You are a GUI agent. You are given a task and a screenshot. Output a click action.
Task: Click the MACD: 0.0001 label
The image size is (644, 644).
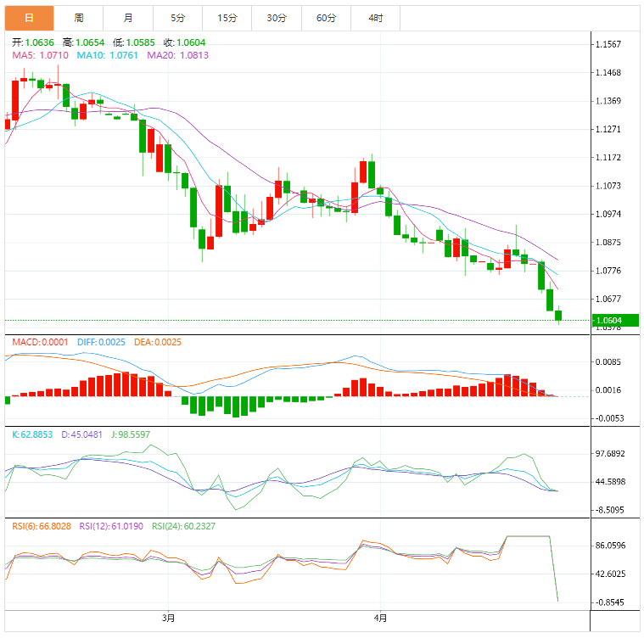40,342
